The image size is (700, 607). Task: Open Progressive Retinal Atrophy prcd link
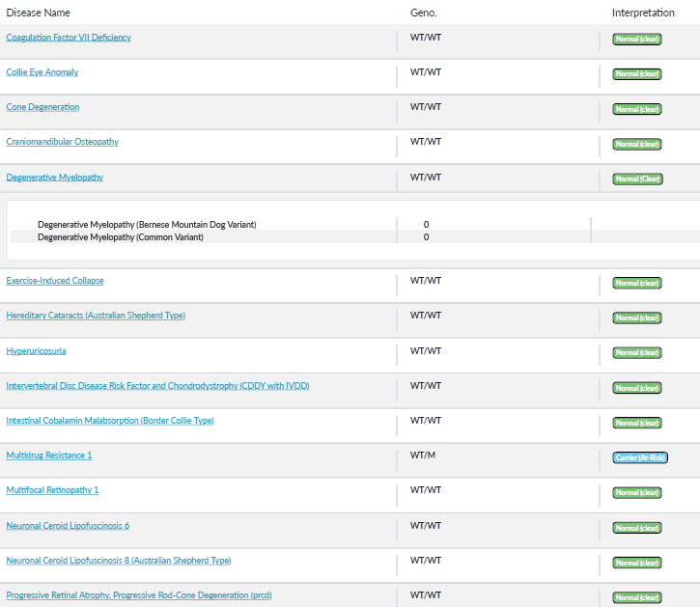[x=139, y=595]
